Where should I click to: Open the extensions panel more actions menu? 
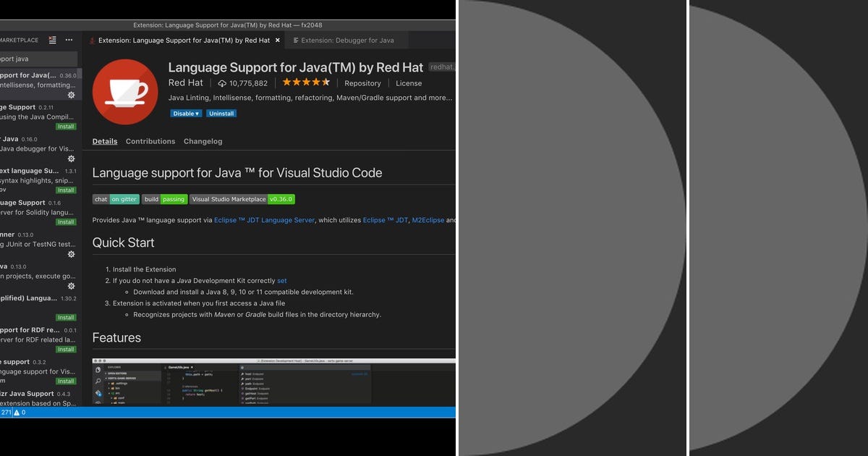tap(69, 41)
